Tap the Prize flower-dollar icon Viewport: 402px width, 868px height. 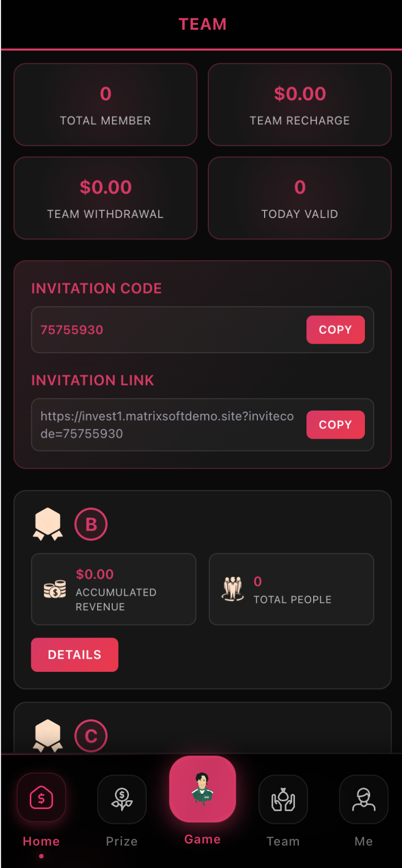pos(122,800)
